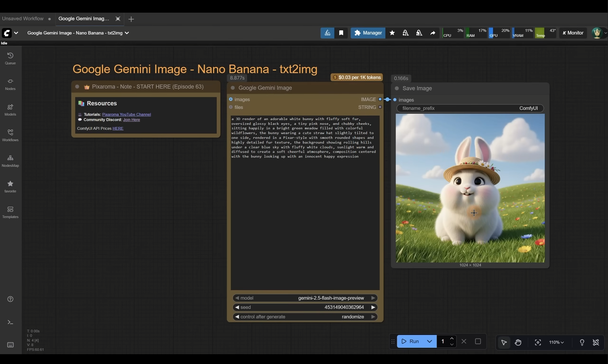
Task: Toggle link visibility icon at bottom right
Action: 596,342
